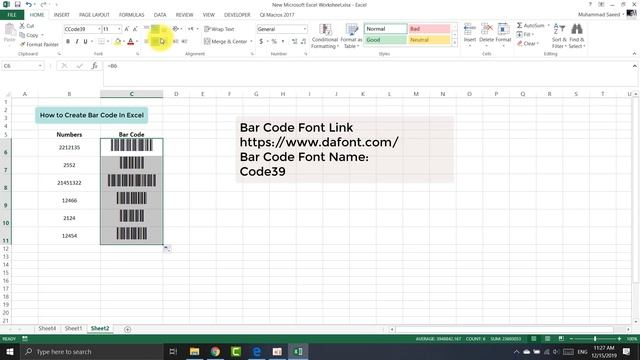Switch to the REVIEW tab
Viewport: 640px width, 360px height.
point(184,15)
